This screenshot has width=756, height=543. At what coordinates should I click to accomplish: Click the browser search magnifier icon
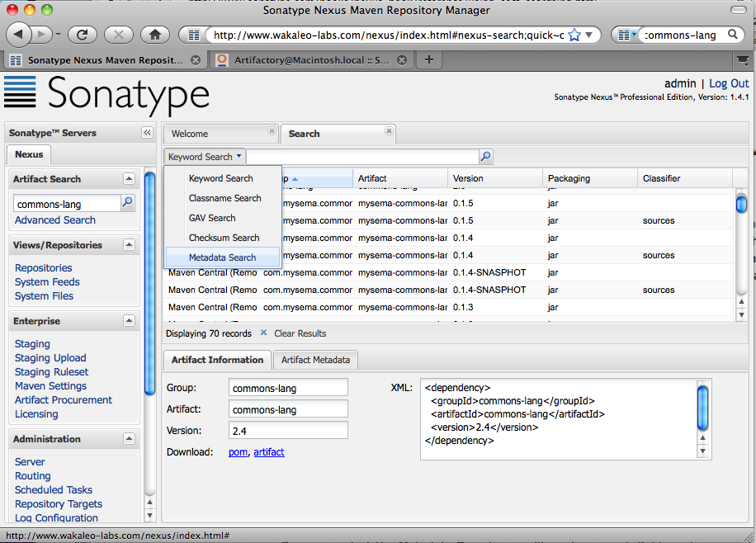(x=733, y=34)
